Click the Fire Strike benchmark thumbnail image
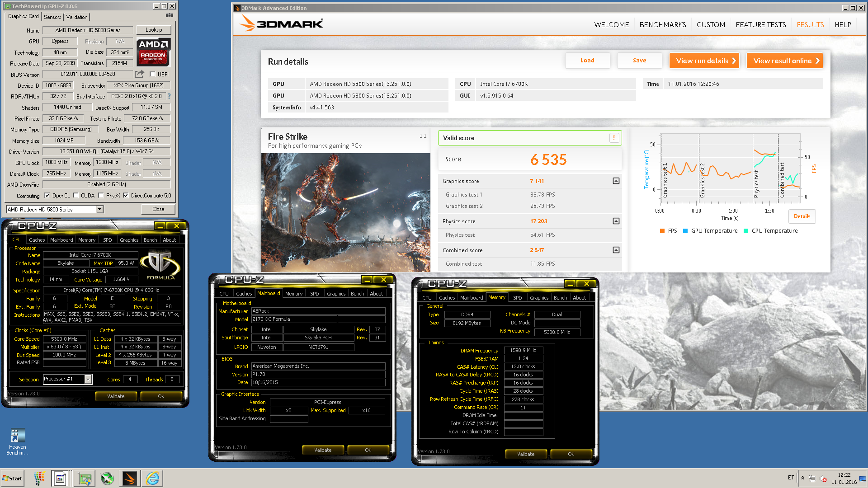Screen dimensions: 868x488 click(346, 212)
